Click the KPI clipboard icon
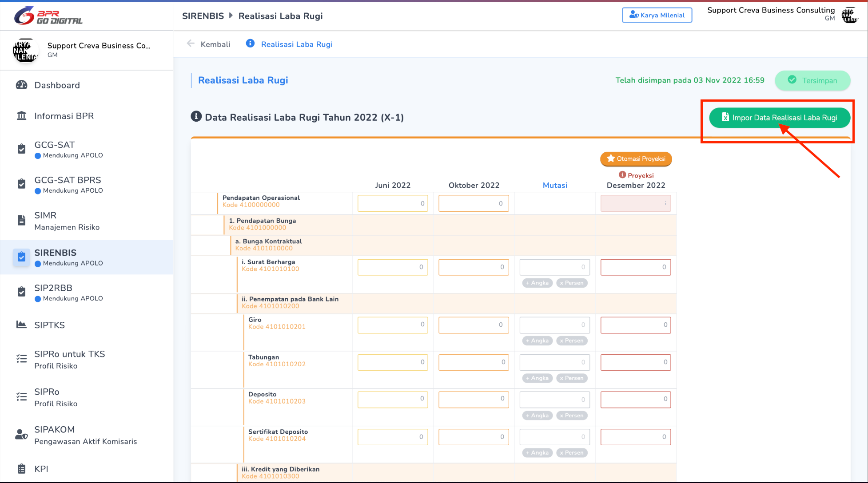 point(21,468)
